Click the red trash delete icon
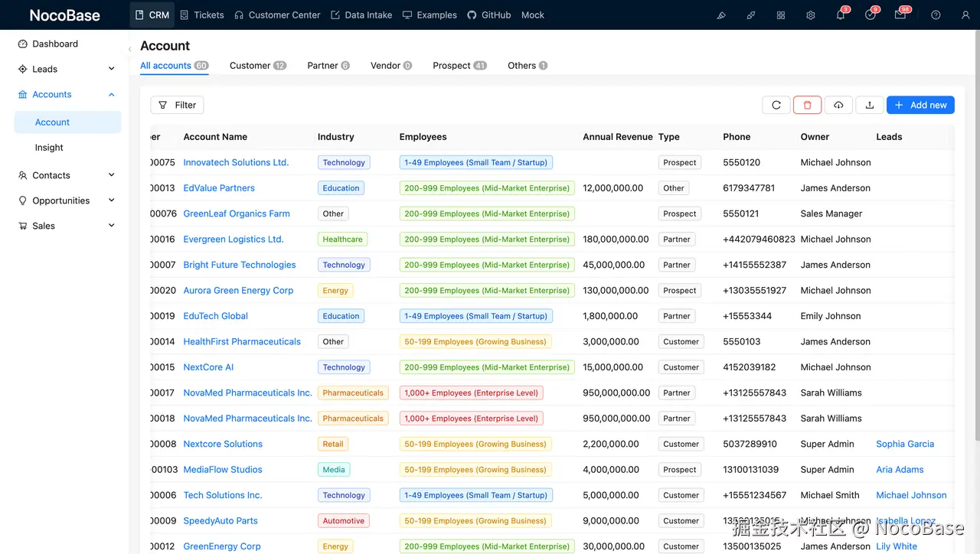Screen dimensions: 980x554 coord(807,105)
